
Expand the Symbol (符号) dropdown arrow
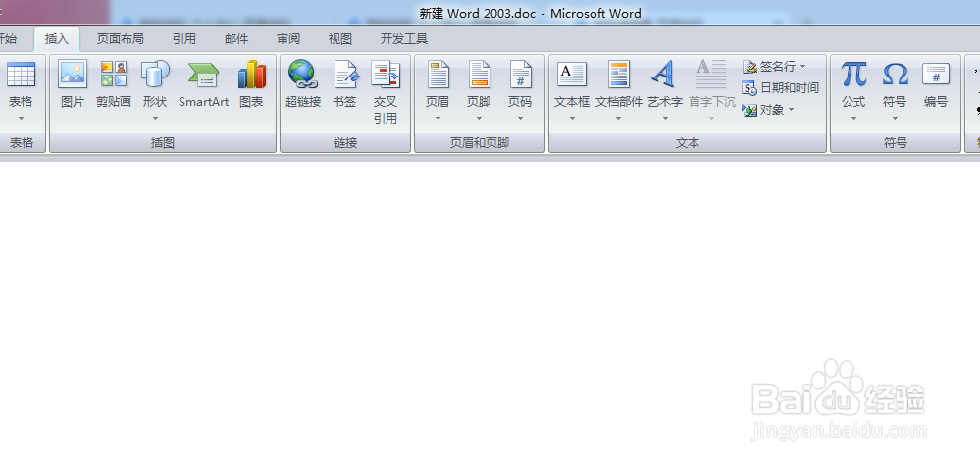(895, 118)
